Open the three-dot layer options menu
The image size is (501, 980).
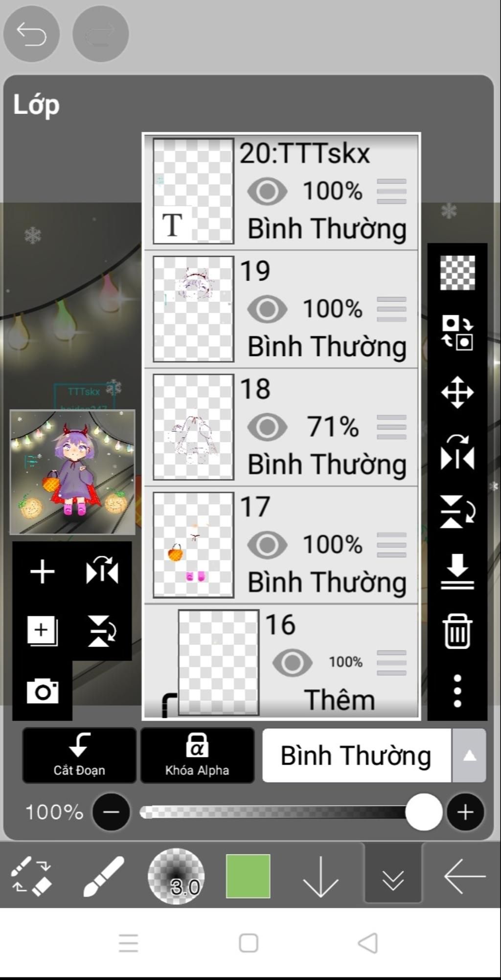point(457,691)
